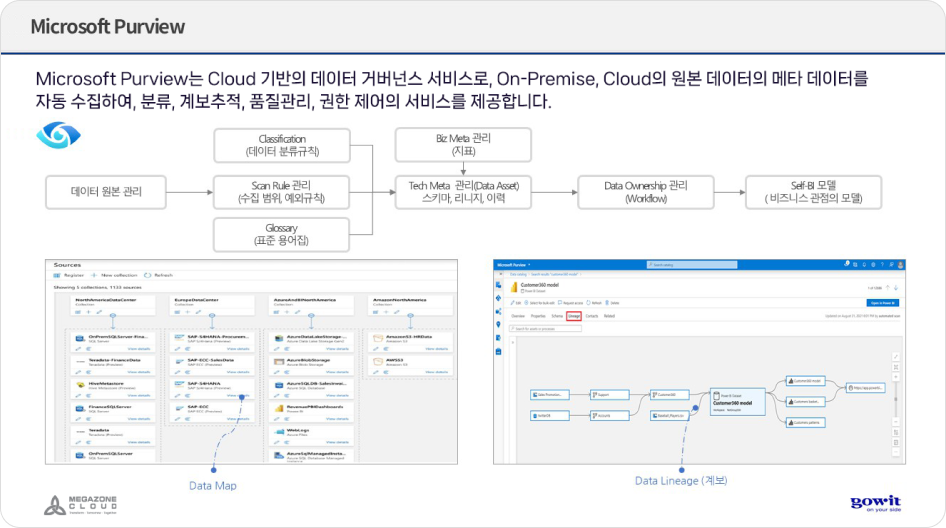Viewport: 946px width, 528px height.
Task: Click View details on AWSS3 source
Action: pyautogui.click(x=436, y=372)
